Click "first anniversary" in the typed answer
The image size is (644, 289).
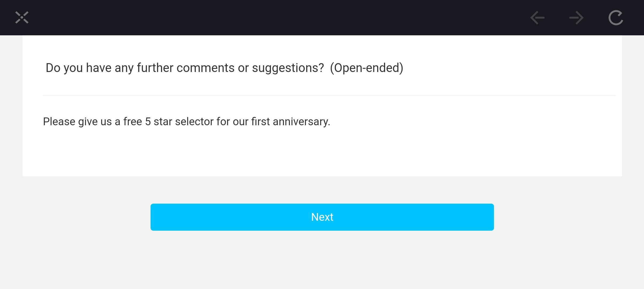(290, 122)
